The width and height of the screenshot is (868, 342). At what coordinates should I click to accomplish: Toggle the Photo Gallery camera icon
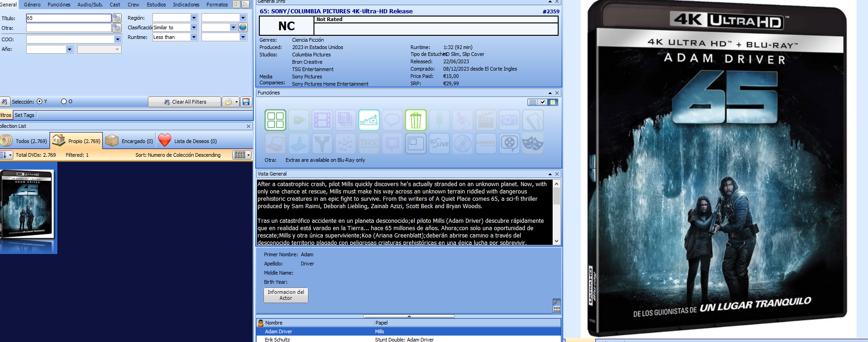tap(510, 120)
